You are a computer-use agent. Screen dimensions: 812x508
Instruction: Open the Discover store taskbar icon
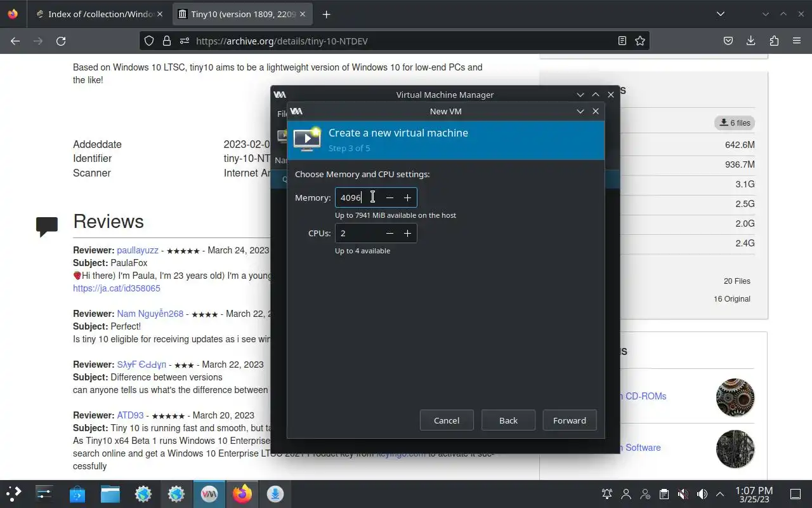tap(77, 493)
